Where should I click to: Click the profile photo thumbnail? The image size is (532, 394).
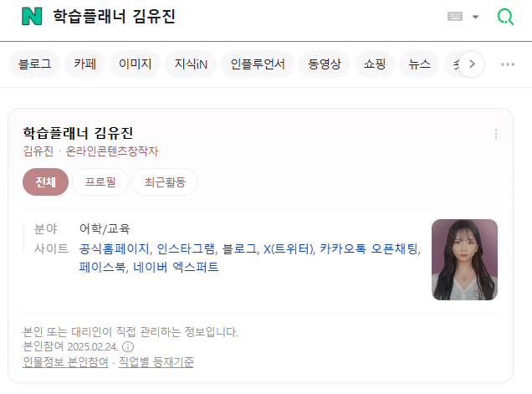pos(464,259)
